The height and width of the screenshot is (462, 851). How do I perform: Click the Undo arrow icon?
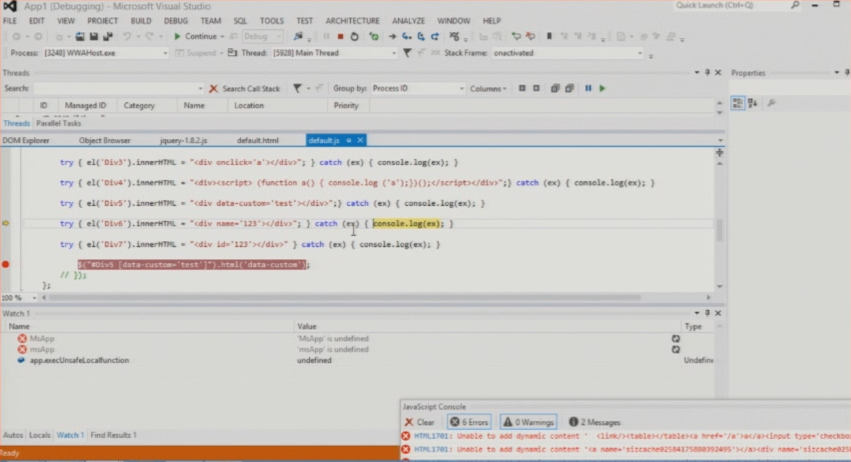pos(126,36)
